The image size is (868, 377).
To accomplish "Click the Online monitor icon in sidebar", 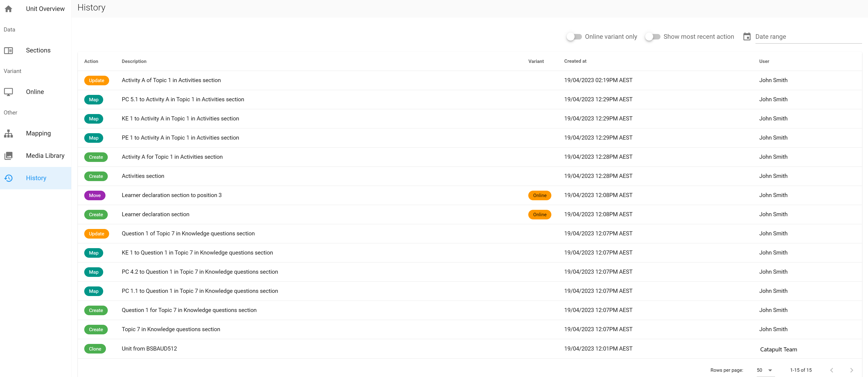I will 8,92.
